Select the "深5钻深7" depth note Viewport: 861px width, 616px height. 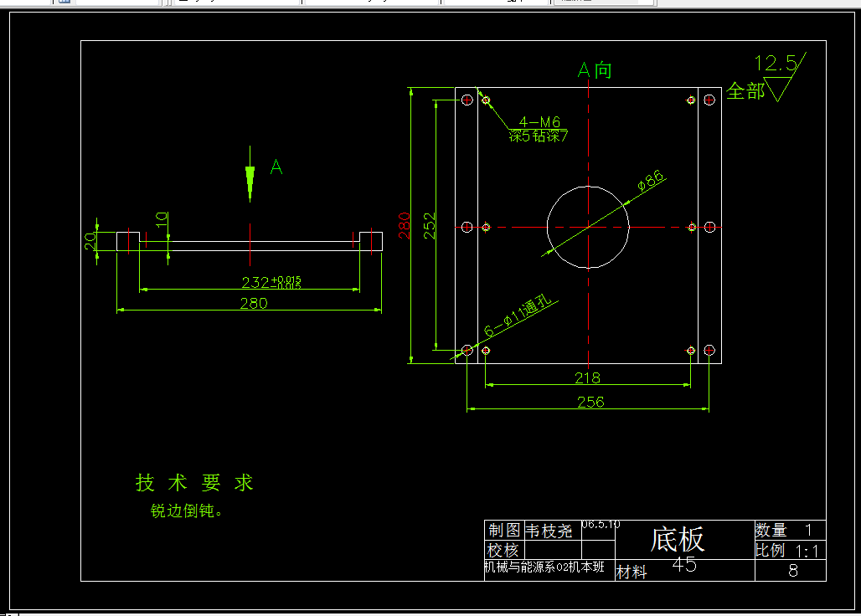[x=538, y=136]
